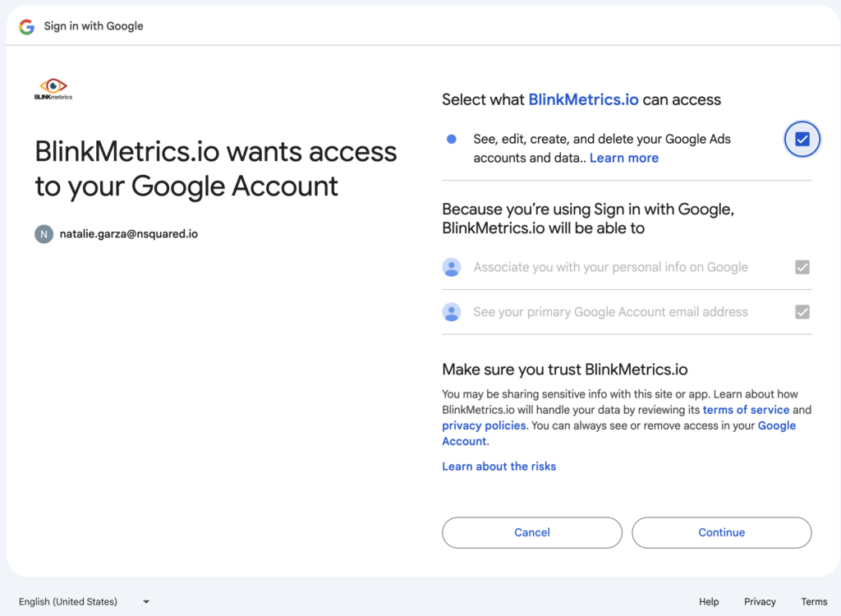Click the disabled personal info checkbox
The height and width of the screenshot is (616, 841).
point(802,267)
